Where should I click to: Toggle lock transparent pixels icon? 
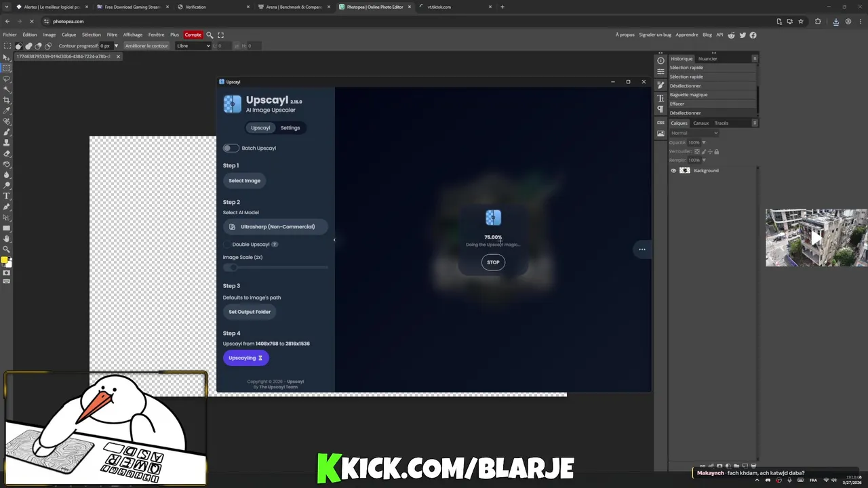tap(697, 151)
